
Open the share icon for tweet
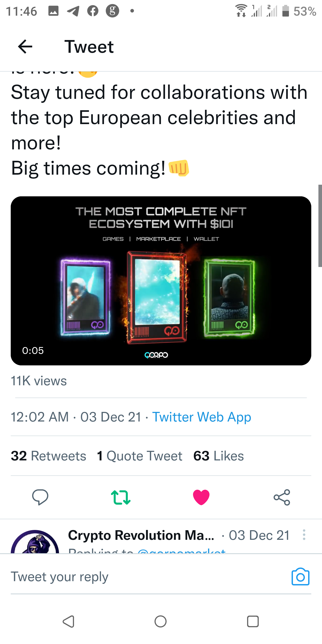point(282,497)
